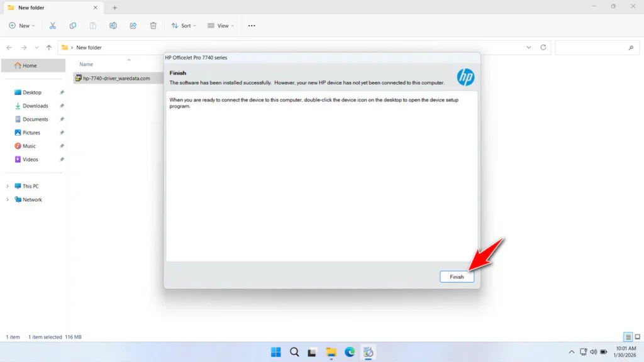Cut the selected file with the scissors icon
This screenshot has height=362, width=644.
click(53, 25)
